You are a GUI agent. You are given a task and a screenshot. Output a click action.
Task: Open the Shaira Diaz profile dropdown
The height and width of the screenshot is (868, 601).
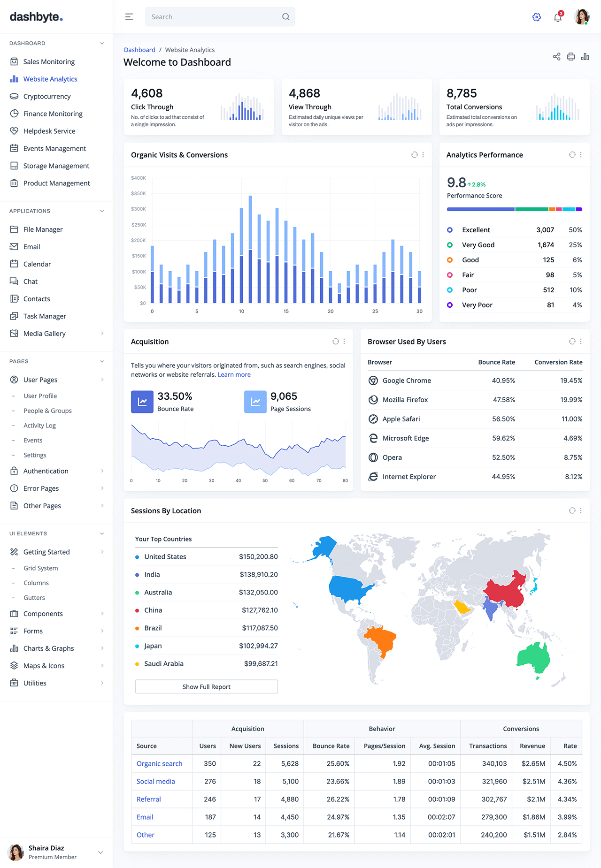100,852
